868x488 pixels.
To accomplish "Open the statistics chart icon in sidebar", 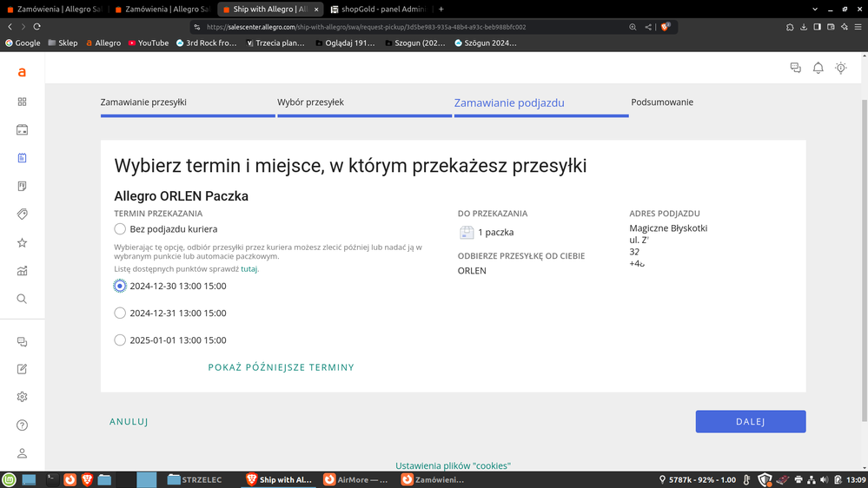I will 22,271.
